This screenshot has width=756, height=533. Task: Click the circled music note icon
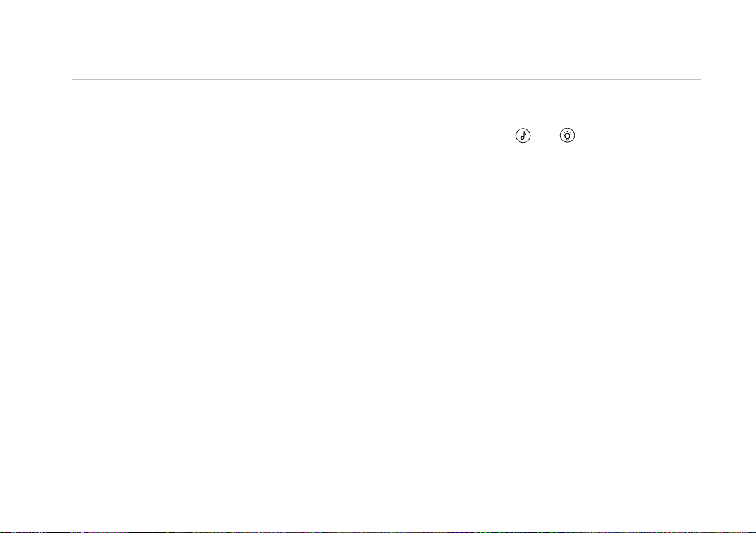[523, 136]
